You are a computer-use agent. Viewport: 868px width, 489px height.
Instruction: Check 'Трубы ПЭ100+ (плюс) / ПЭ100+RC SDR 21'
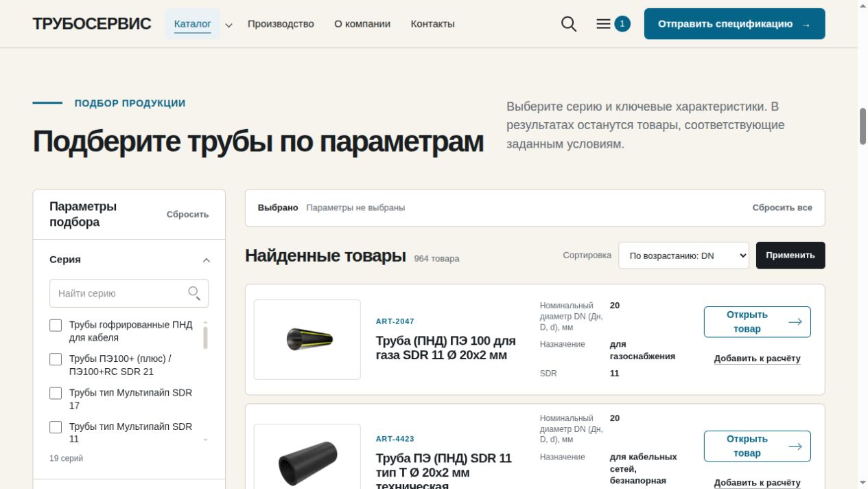(56, 359)
